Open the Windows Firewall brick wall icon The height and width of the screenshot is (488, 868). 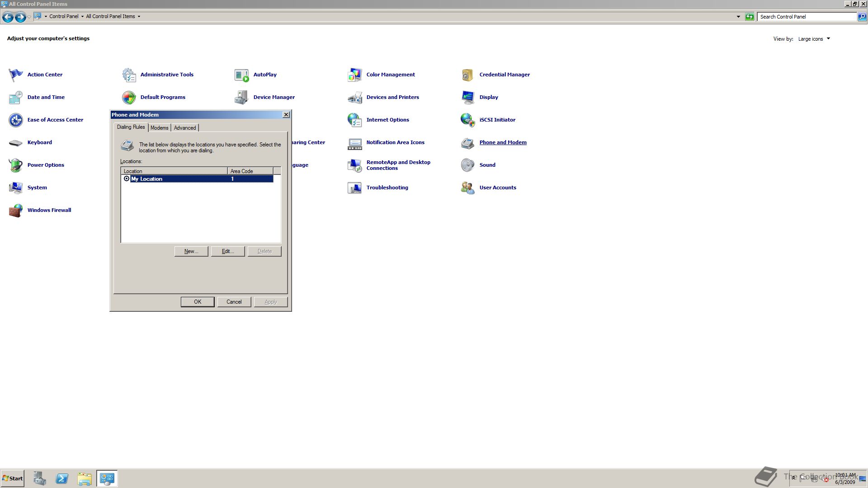tap(15, 210)
